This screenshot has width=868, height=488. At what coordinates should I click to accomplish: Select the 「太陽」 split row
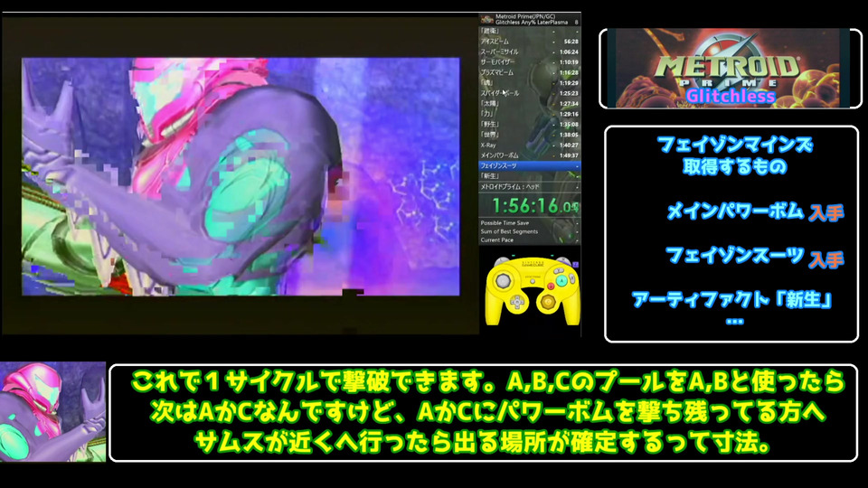pyautogui.click(x=529, y=103)
